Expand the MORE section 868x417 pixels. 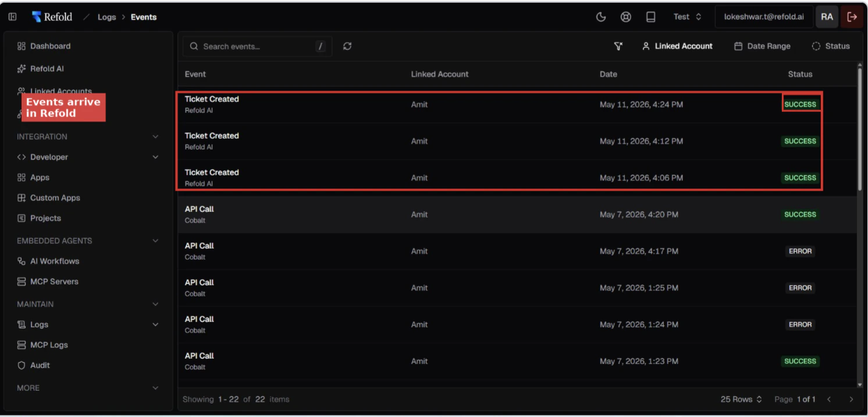pos(155,388)
